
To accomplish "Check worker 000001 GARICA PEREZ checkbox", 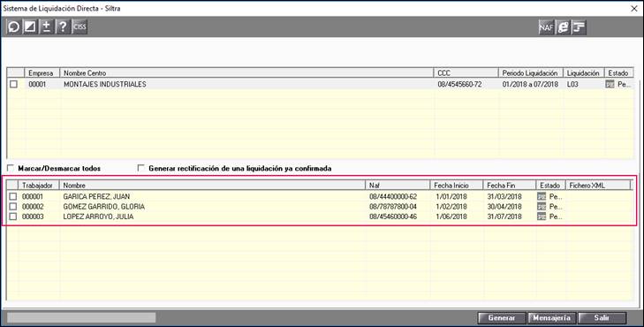I will (13, 196).
